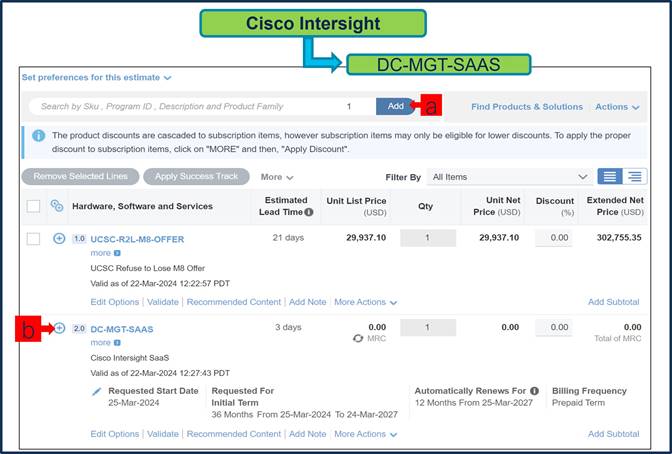This screenshot has width=672, height=454.
Task: Click the Extended Net Price column header
Action: coord(615,206)
